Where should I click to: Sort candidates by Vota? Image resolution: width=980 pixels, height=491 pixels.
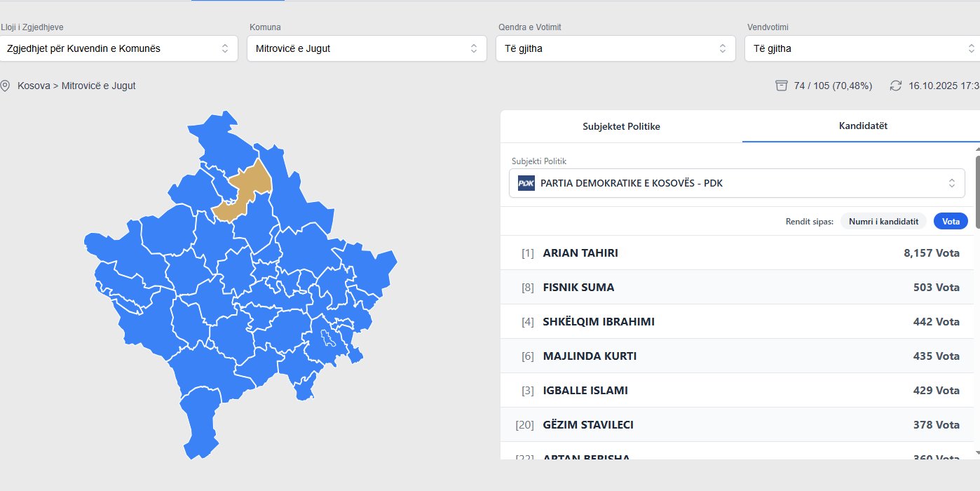(x=950, y=221)
